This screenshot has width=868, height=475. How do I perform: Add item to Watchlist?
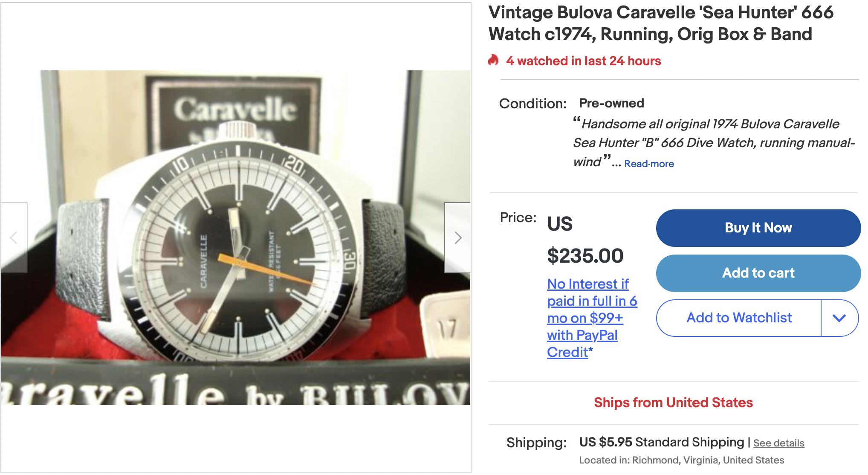[739, 318]
